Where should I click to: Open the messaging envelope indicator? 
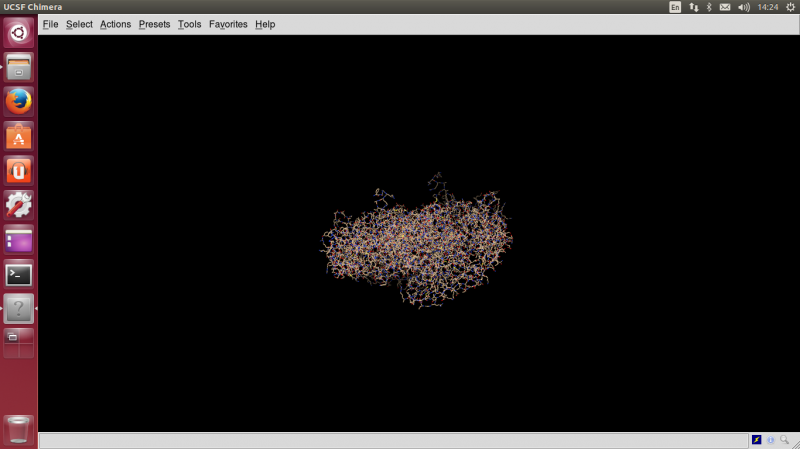point(725,7)
